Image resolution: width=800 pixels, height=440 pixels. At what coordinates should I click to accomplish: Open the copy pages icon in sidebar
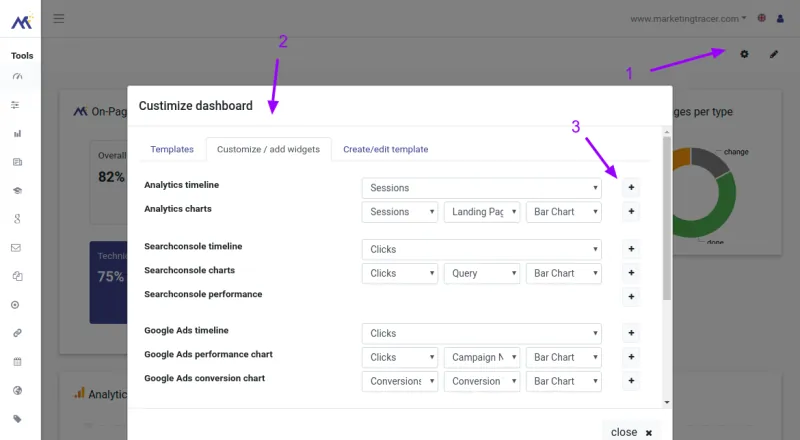(17, 276)
